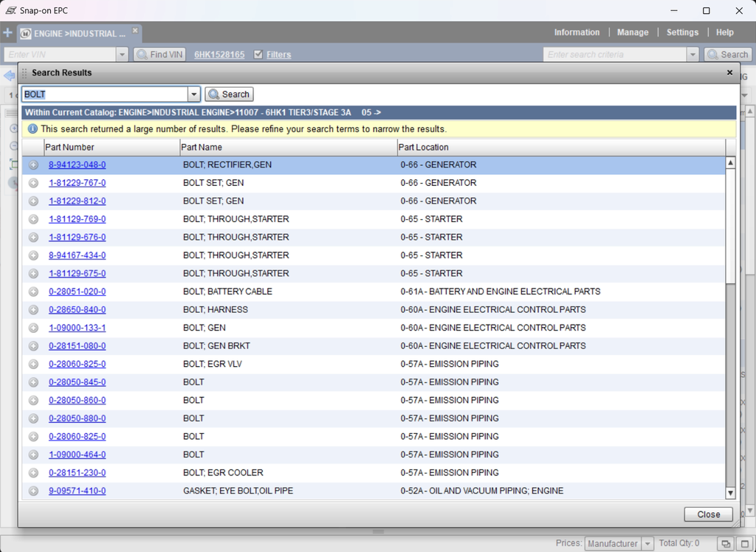Open the Filters link

pyautogui.click(x=278, y=55)
